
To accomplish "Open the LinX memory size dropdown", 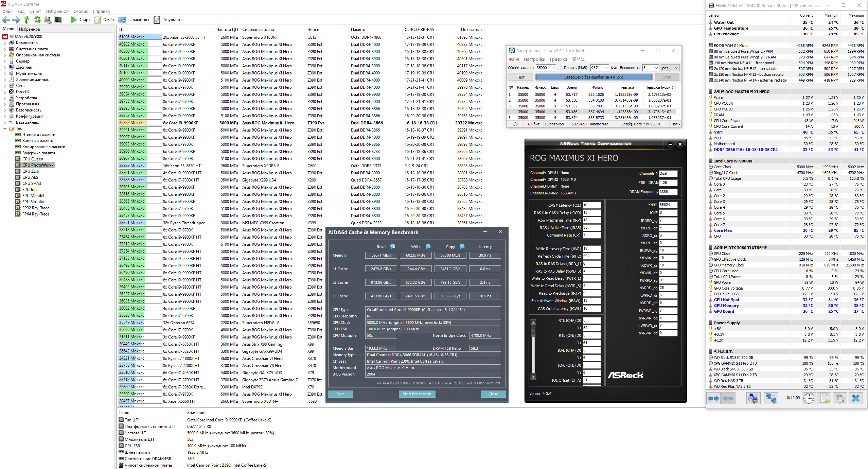I will tap(606, 68).
